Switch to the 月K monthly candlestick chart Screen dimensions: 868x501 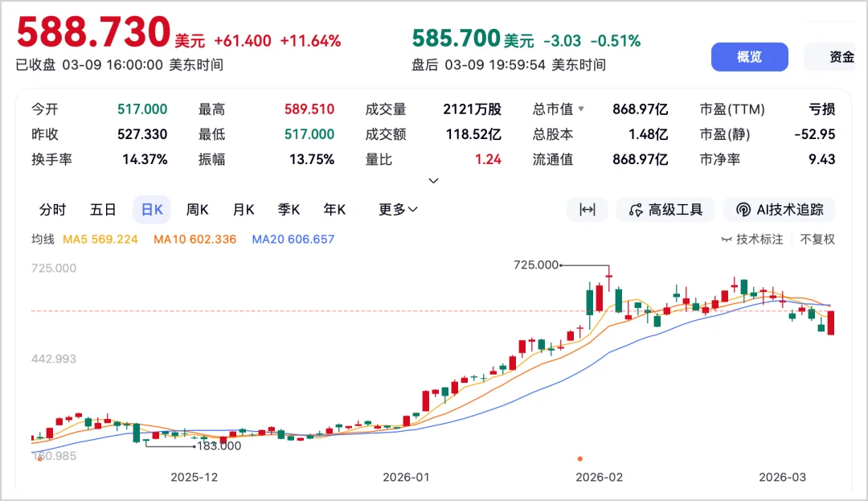click(x=243, y=209)
